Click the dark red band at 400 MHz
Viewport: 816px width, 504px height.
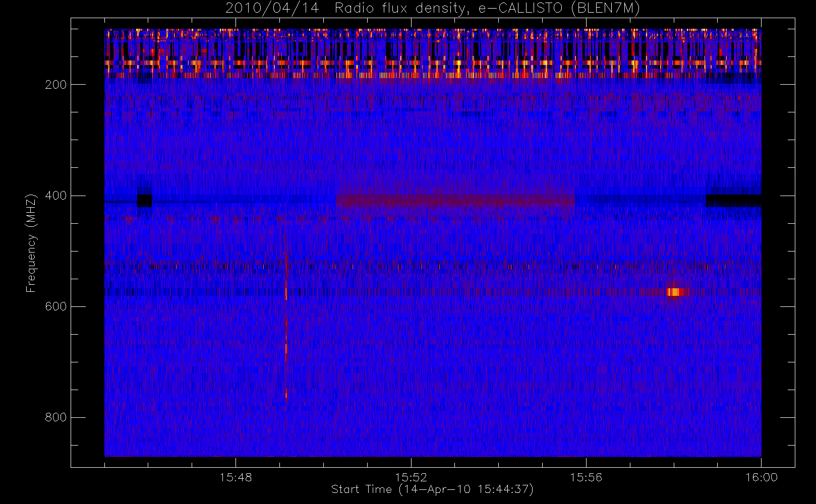click(x=455, y=201)
